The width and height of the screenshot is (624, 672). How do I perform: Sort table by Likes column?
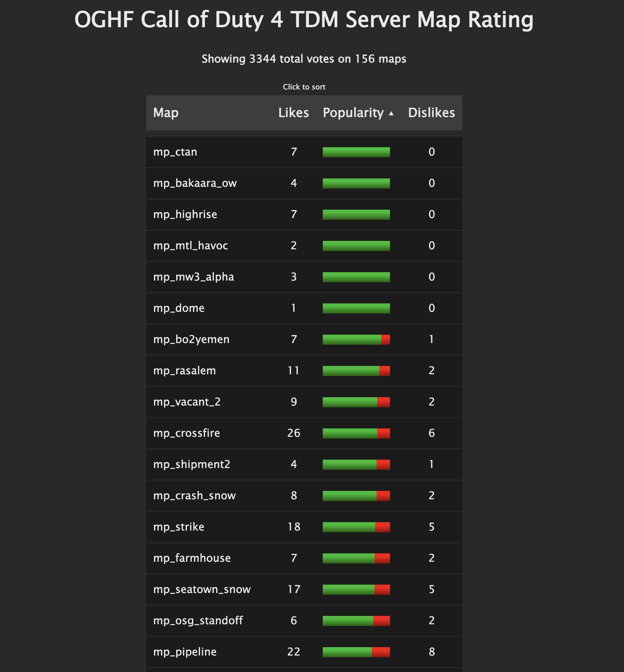tap(294, 113)
